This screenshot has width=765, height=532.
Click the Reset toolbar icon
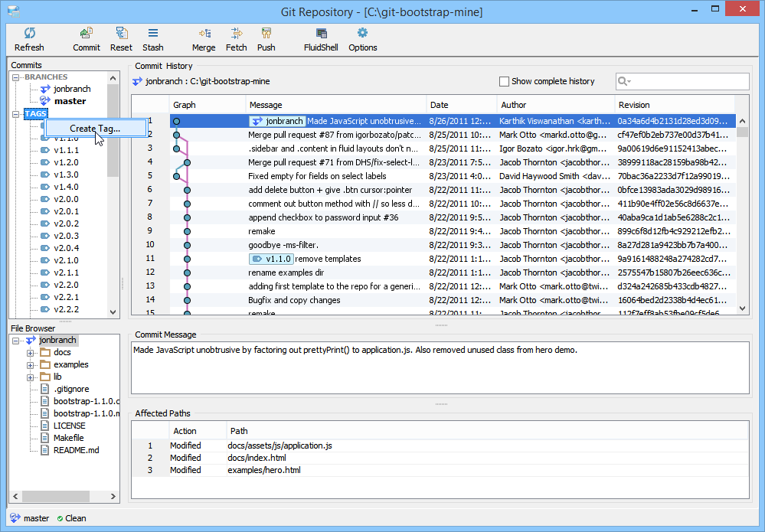(x=121, y=34)
